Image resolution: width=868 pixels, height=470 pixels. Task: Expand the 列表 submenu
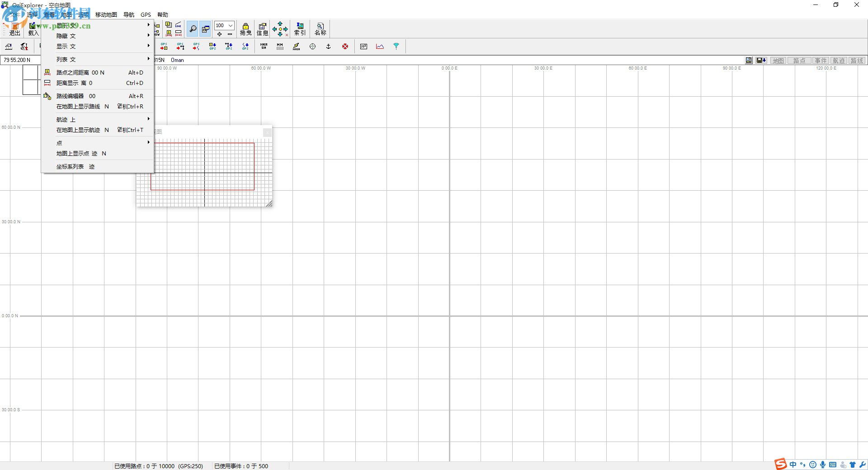tap(98, 59)
